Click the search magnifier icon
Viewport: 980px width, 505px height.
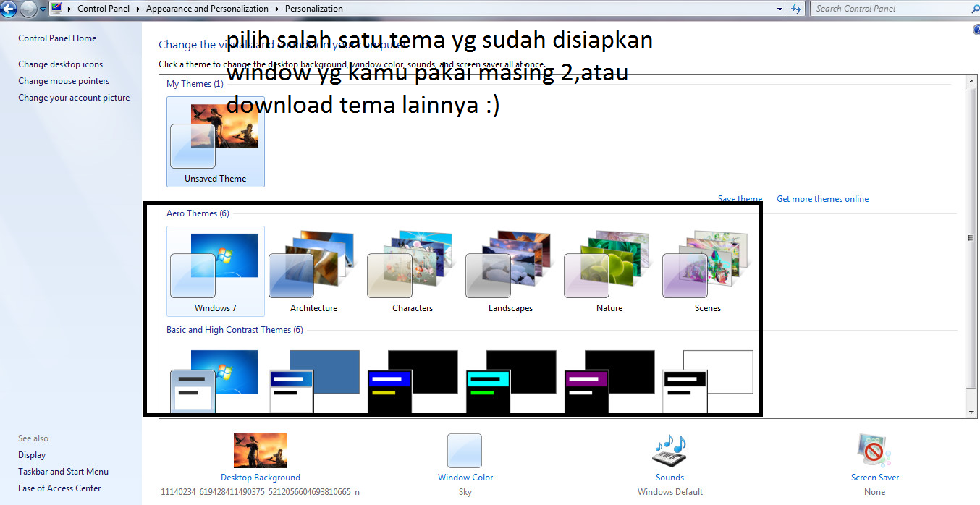pos(974,9)
